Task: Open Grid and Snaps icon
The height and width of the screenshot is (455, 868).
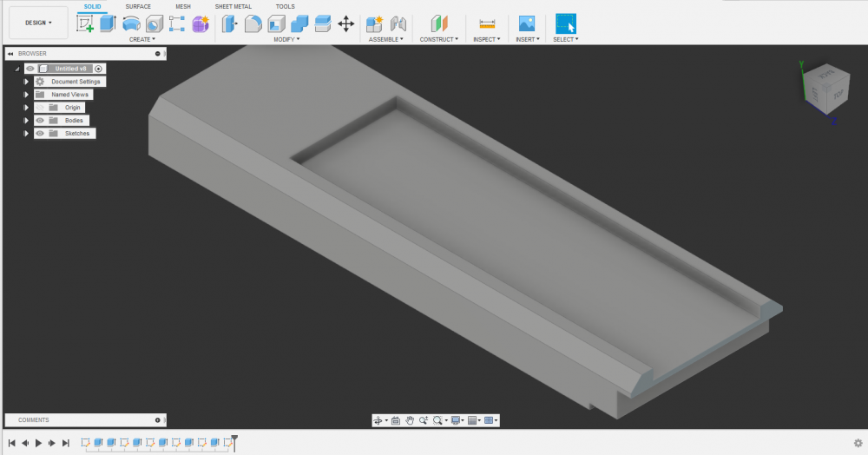Action: [472, 420]
